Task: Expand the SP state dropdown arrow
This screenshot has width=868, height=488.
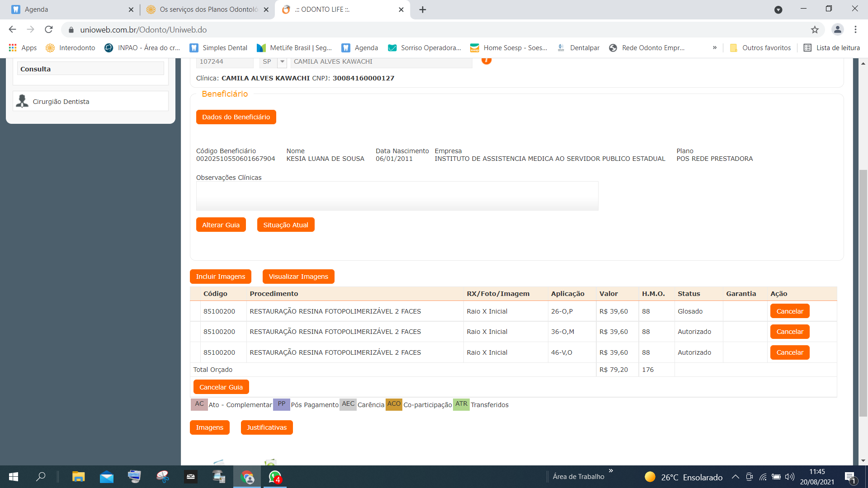Action: tap(282, 61)
